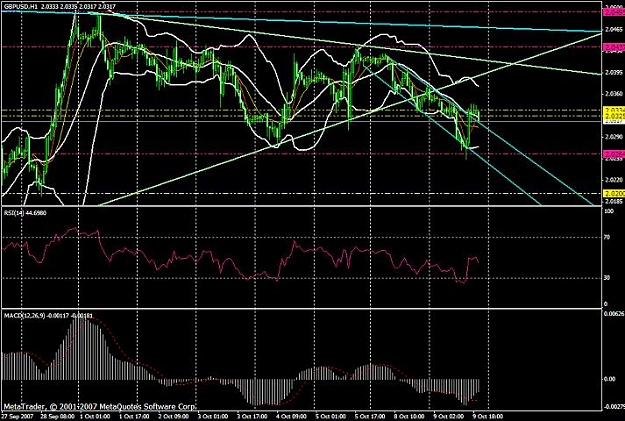Select the 2.0290 price axis label
The height and width of the screenshot is (421, 625).
pyautogui.click(x=614, y=137)
